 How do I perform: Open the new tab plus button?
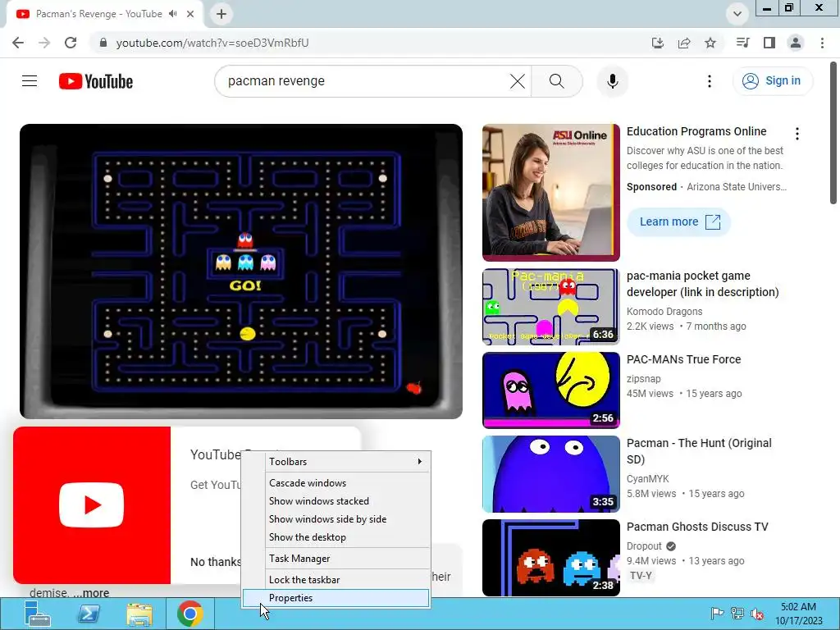tap(221, 14)
